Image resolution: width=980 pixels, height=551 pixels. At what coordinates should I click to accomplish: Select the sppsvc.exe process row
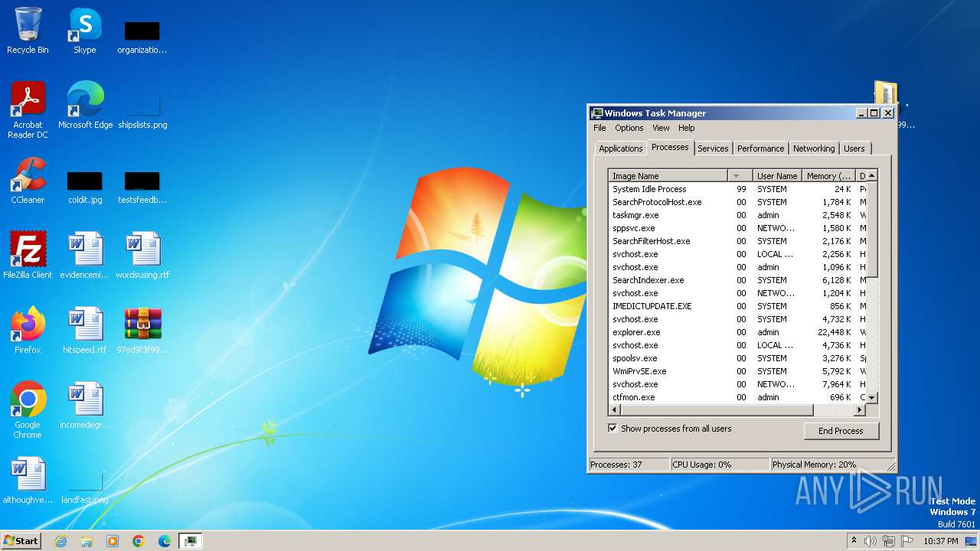point(737,228)
